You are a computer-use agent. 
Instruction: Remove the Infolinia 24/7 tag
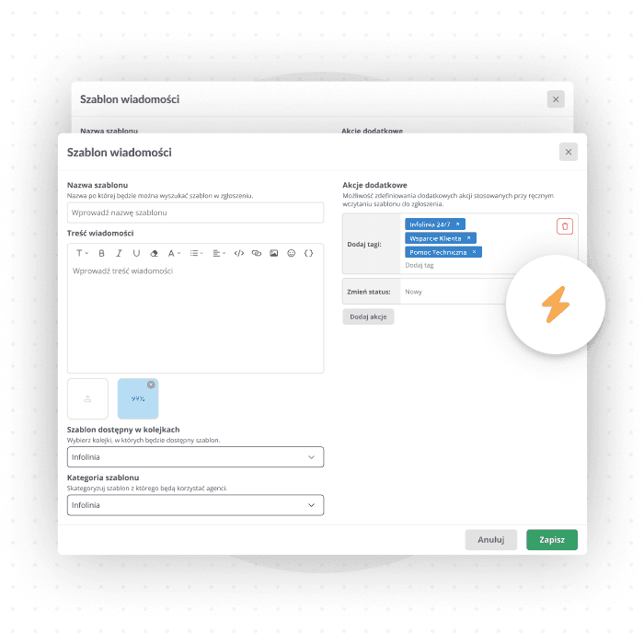click(458, 224)
